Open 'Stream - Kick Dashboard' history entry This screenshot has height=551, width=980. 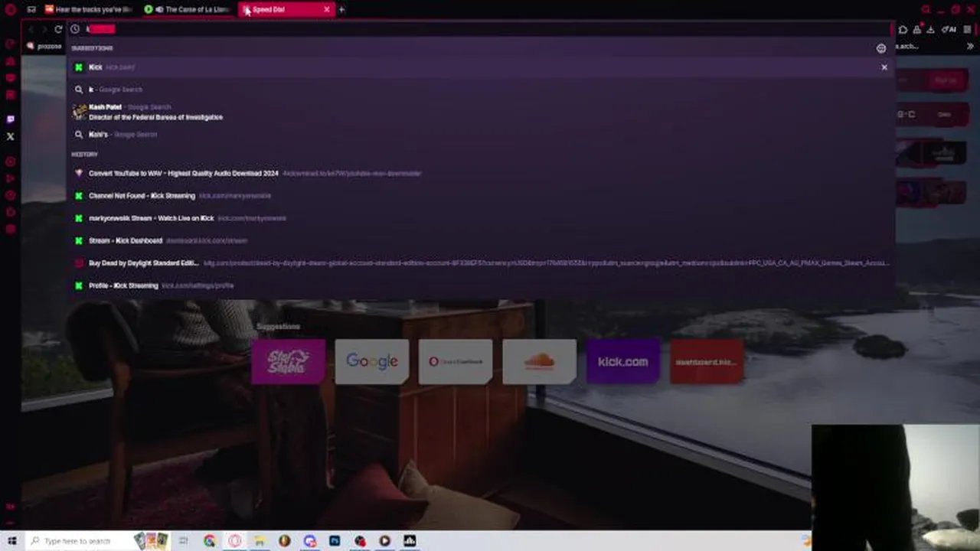[x=481, y=240]
